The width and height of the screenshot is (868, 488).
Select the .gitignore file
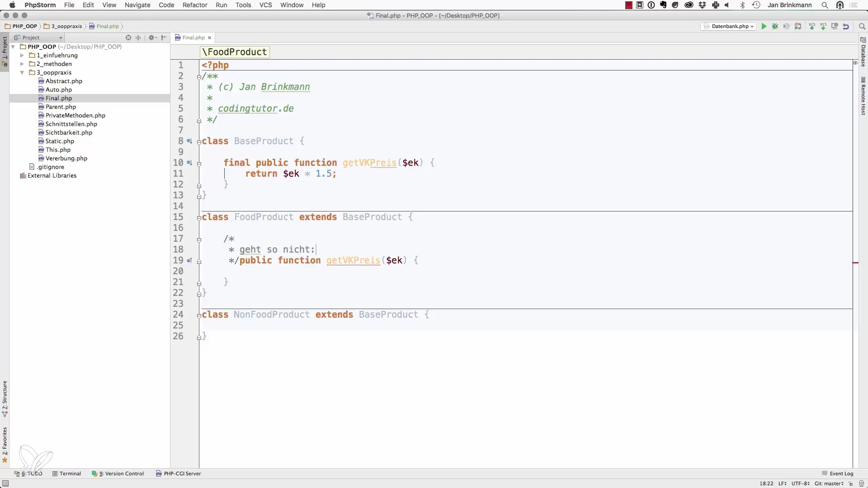[x=47, y=167]
